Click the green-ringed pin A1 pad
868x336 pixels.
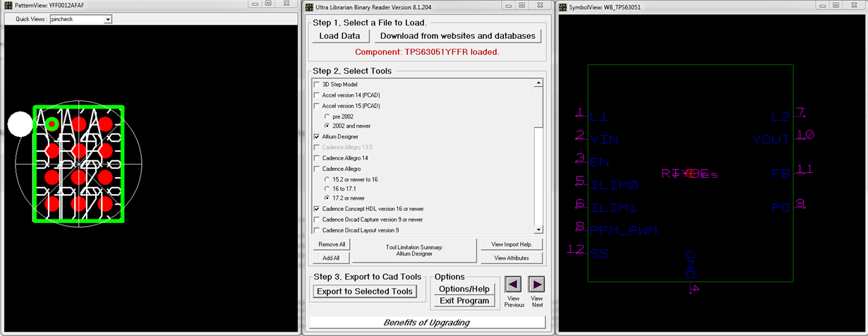52,124
